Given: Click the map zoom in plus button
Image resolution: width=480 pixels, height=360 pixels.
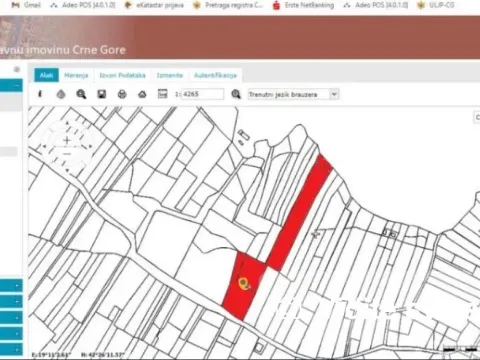Looking at the screenshot, I should 67,140.
